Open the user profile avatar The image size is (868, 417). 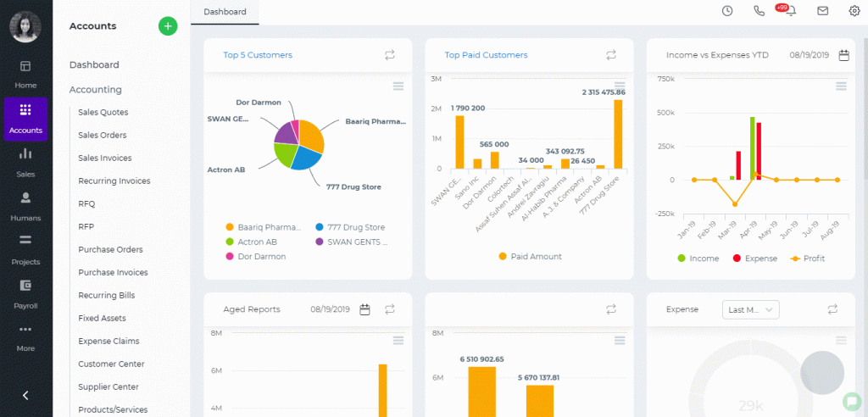[x=25, y=26]
